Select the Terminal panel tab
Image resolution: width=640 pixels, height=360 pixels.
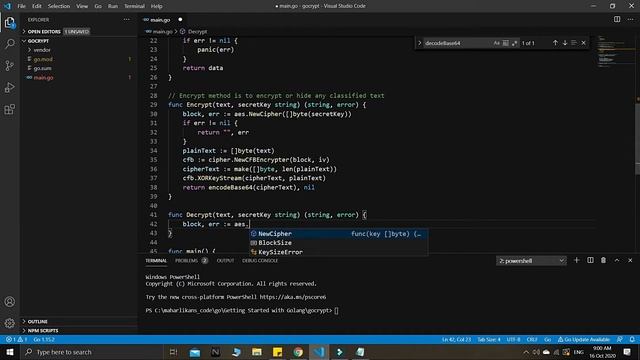pyautogui.click(x=156, y=260)
